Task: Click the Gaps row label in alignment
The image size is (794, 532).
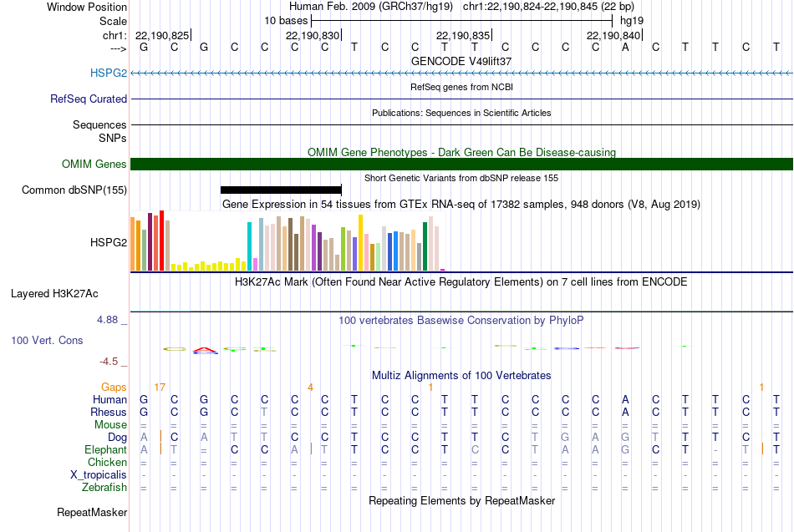Action: pos(114,387)
